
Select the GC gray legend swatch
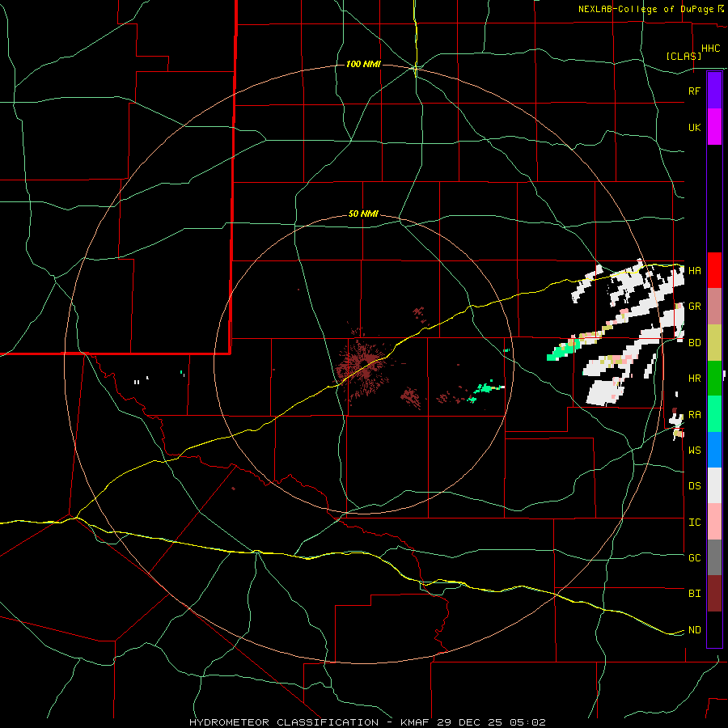point(714,557)
